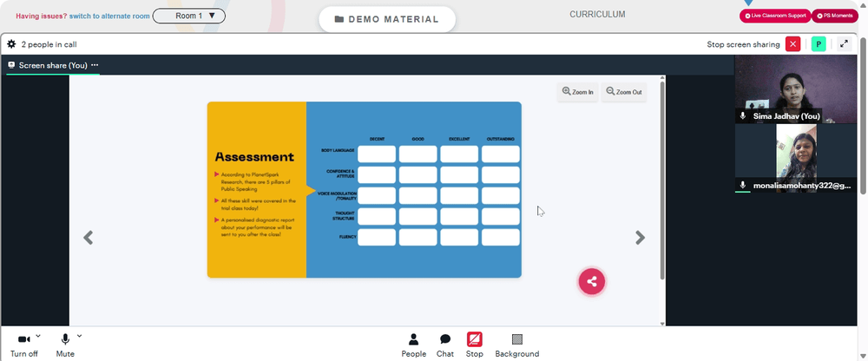The height and width of the screenshot is (361, 868).
Task: Click the Voice Modulation Excellent cell
Action: (x=459, y=195)
